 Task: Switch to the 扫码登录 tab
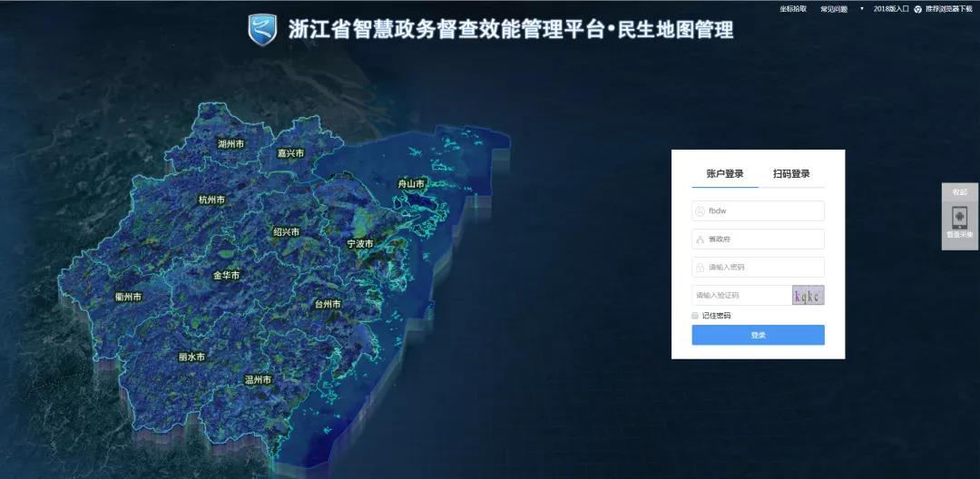[x=791, y=174]
